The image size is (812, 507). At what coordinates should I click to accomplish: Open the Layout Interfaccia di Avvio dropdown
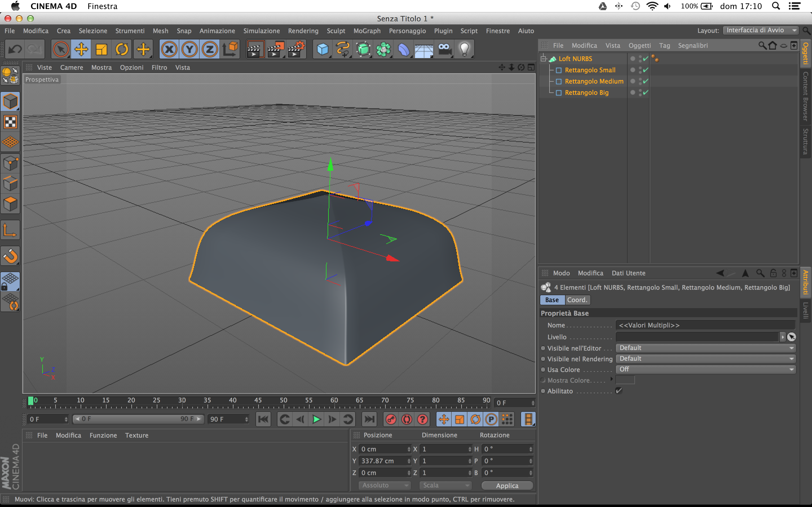coord(760,30)
